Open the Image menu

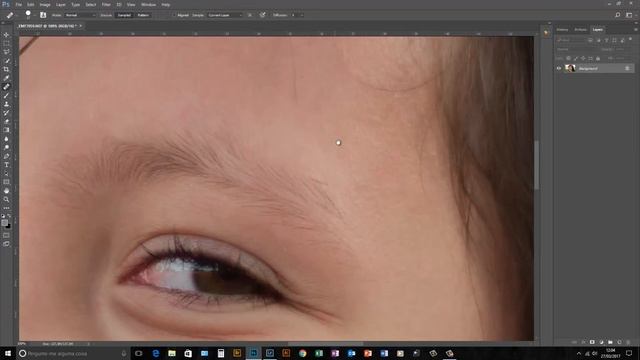pyautogui.click(x=45, y=4)
